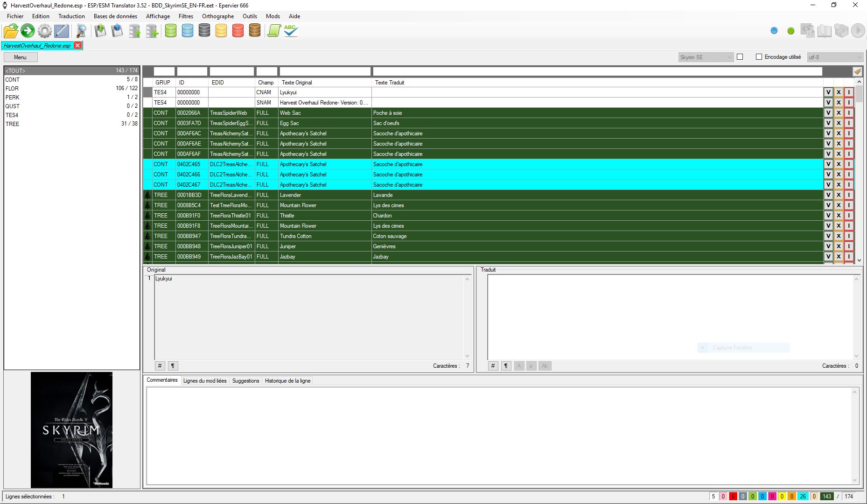Click the stacked cubes icon at top right

point(841,31)
